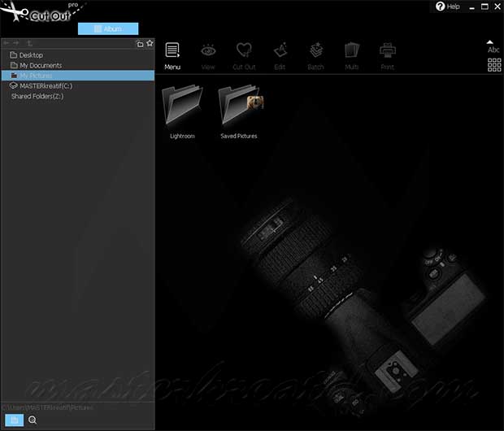
Task: Switch to View mode eye icon
Action: coord(208,54)
